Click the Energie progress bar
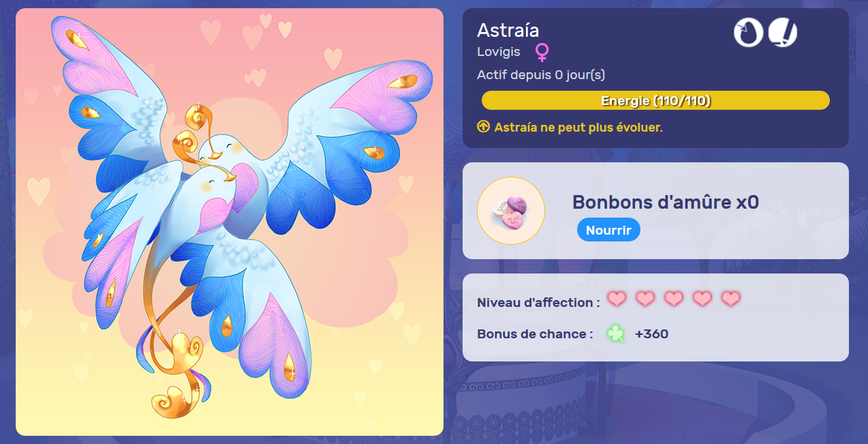This screenshot has height=444, width=868. tap(655, 101)
